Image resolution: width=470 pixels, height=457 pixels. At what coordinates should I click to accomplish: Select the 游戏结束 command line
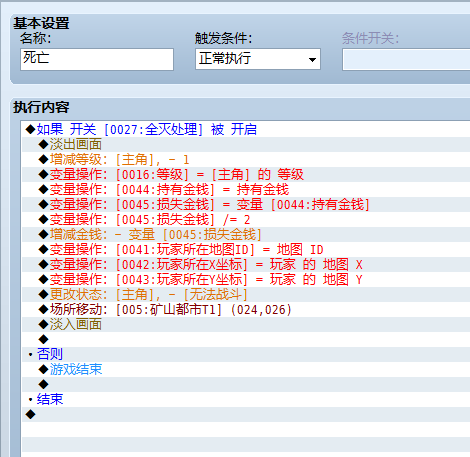(246, 369)
